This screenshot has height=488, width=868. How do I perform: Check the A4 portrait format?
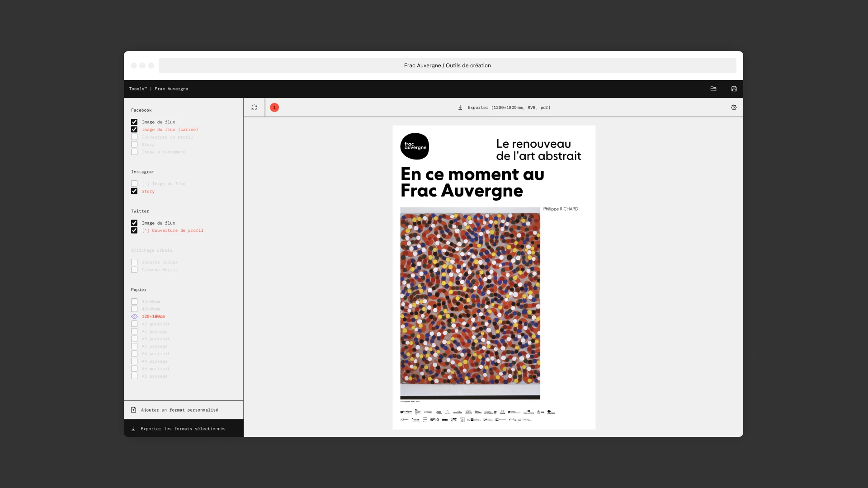point(134,354)
